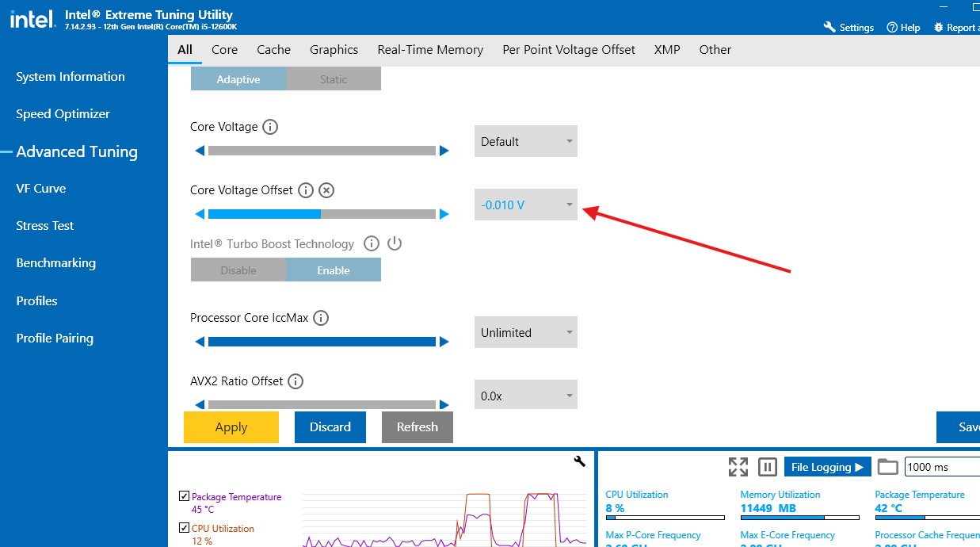Open System Information in sidebar

(x=71, y=77)
